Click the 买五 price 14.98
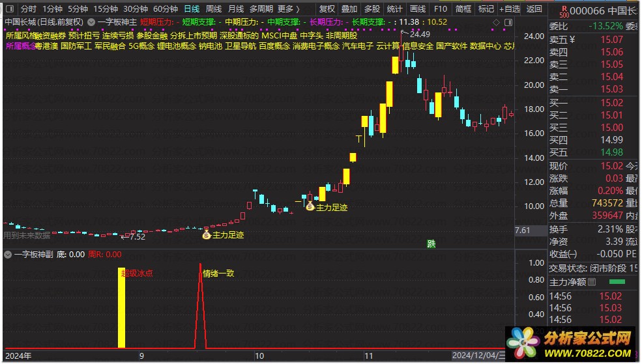Image resolution: width=642 pixels, height=364 pixels. (x=612, y=152)
